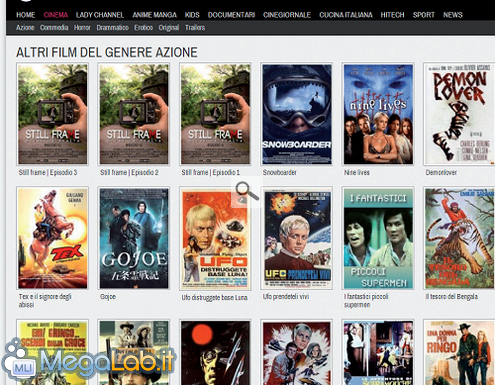
Task: Click the Demon Lover poster
Action: (x=459, y=114)
